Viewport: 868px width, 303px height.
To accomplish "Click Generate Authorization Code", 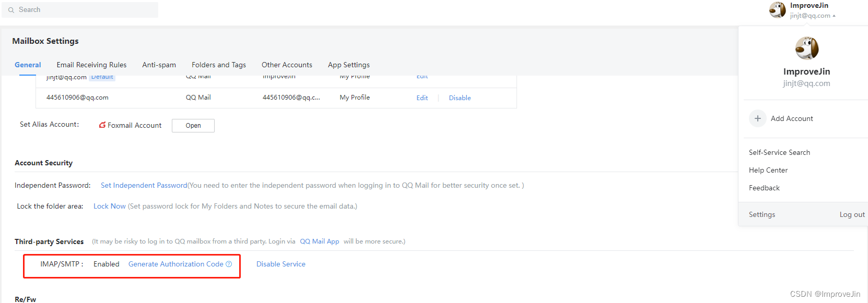I will point(176,264).
